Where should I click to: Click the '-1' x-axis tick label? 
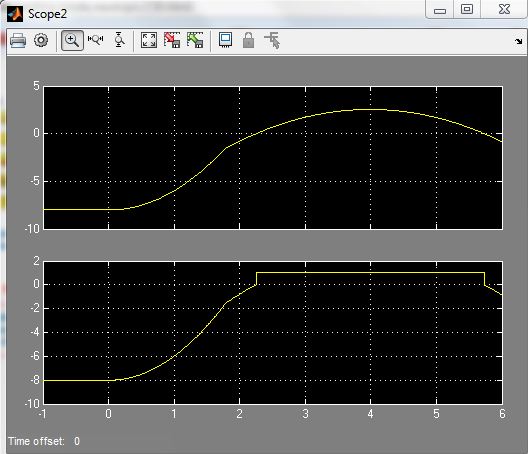[42, 414]
